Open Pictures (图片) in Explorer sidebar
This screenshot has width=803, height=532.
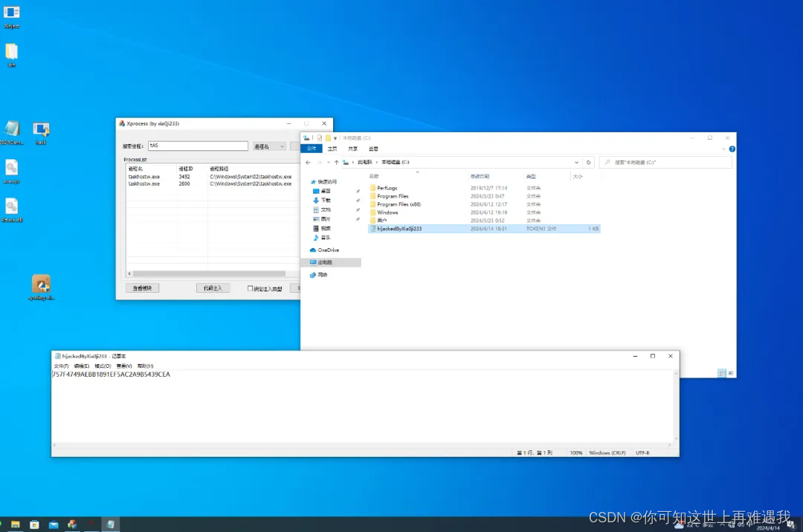click(326, 219)
